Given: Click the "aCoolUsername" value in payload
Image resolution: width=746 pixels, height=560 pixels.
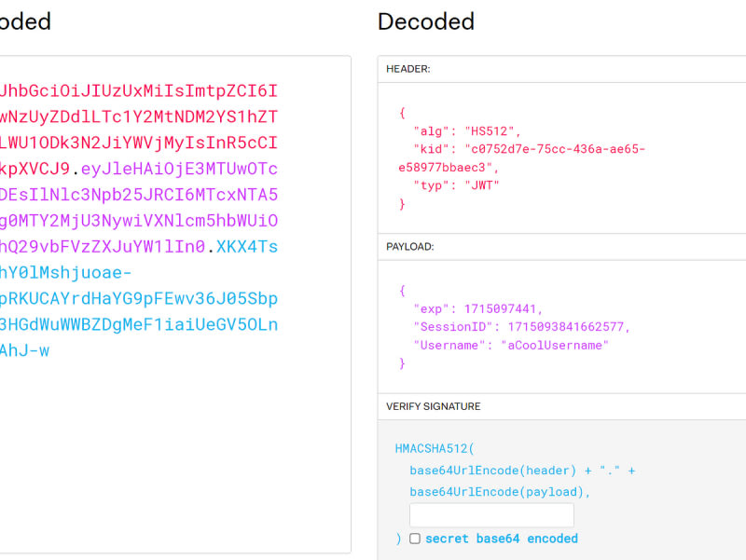Looking at the screenshot, I should coord(554,345).
